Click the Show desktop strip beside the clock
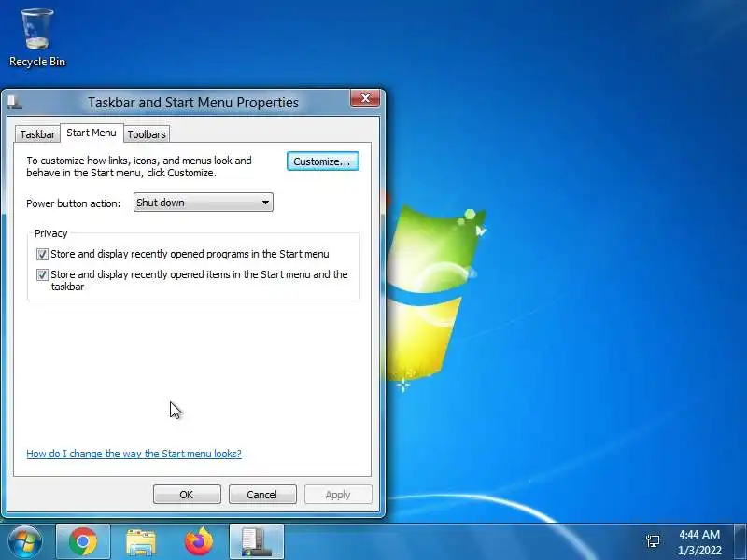747x560 pixels. tap(740, 542)
